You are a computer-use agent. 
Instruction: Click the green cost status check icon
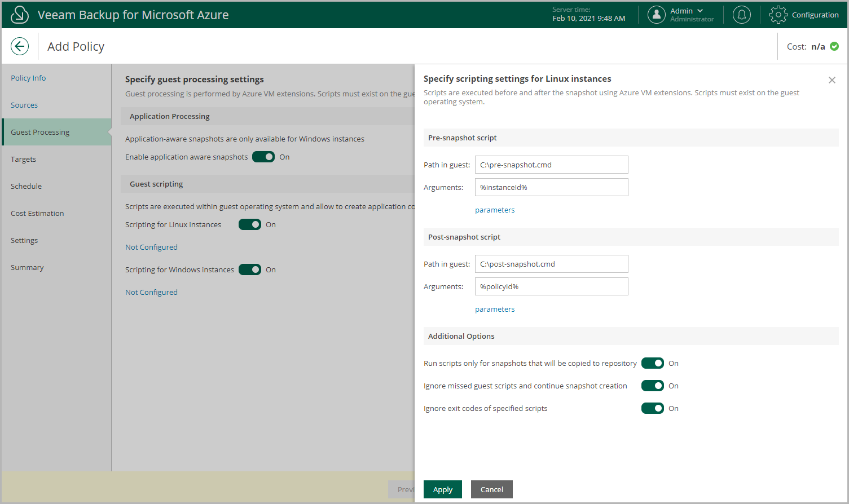(834, 46)
